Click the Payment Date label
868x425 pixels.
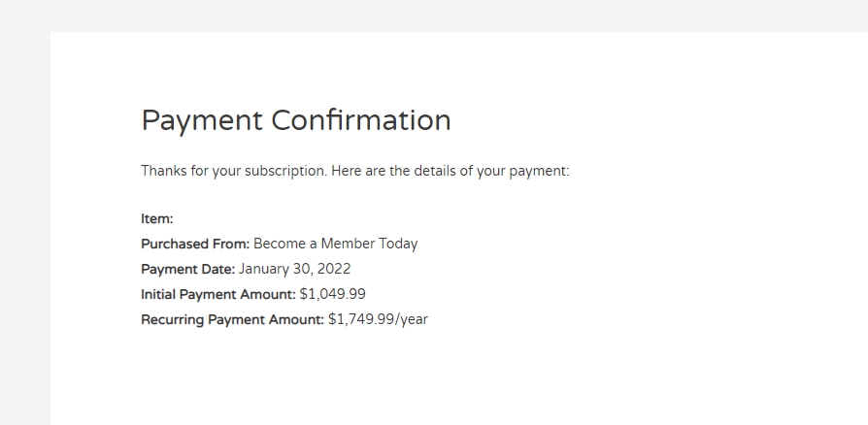188,269
